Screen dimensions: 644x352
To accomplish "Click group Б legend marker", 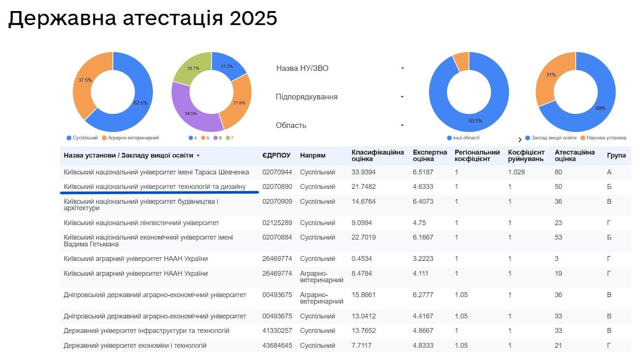I will point(203,138).
